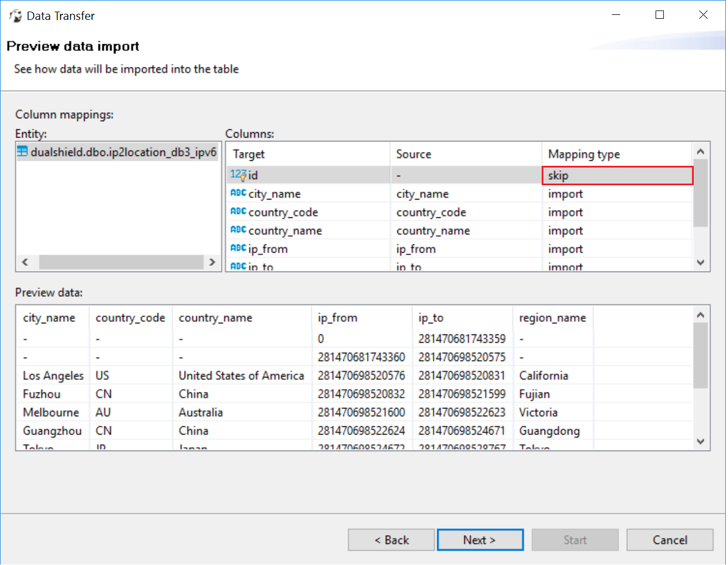Click the Los Angeles cell in preview
728x565 pixels.
click(x=53, y=376)
